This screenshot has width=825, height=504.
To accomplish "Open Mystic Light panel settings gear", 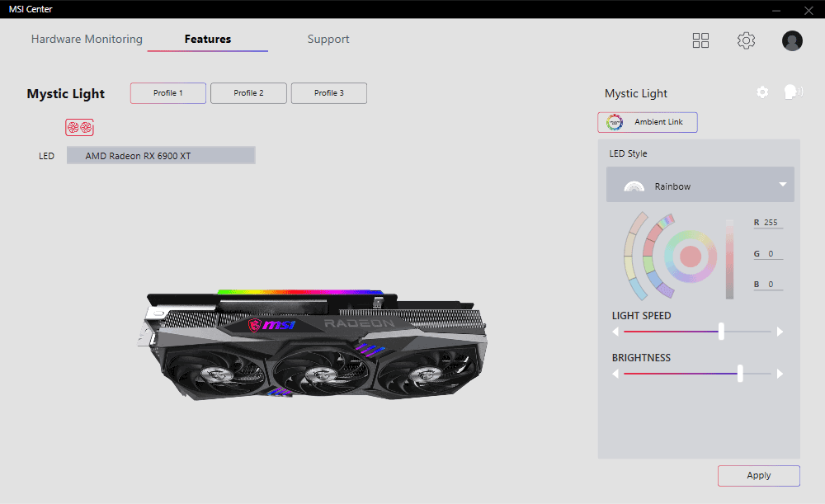I will tap(762, 92).
